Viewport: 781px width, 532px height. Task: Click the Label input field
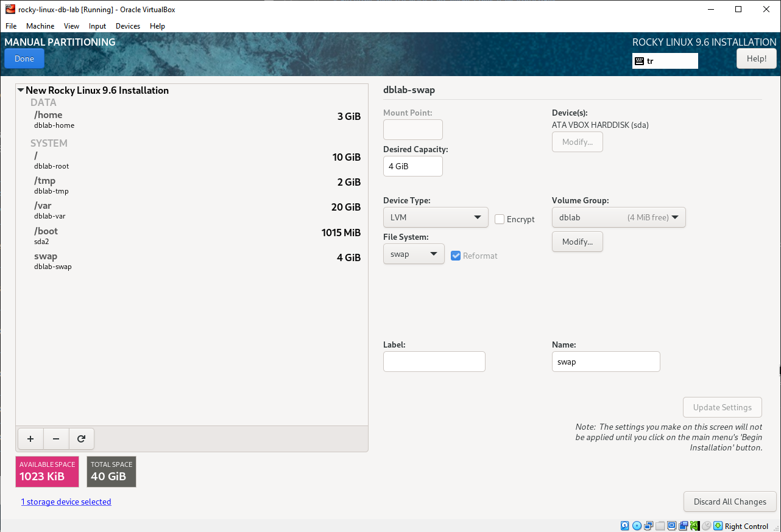point(434,362)
